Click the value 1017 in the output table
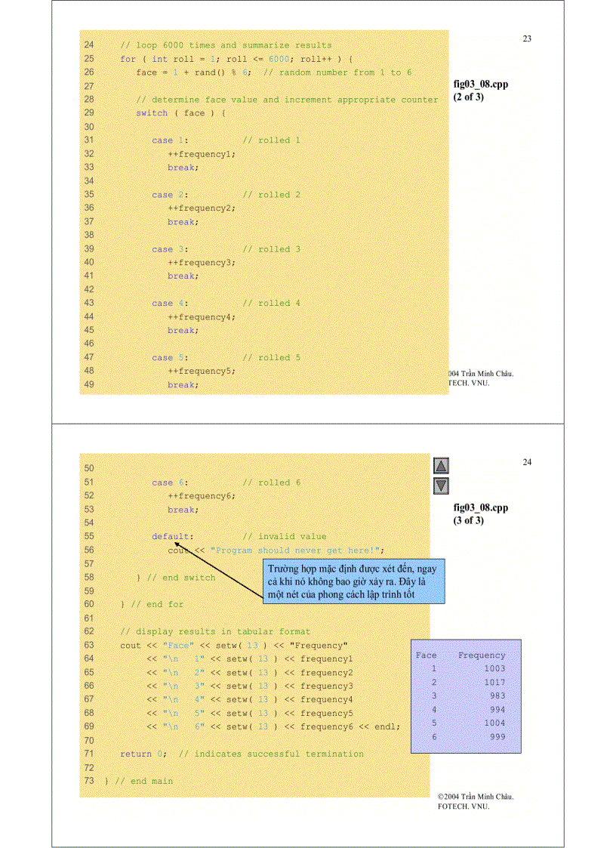Image resolution: width=616 pixels, height=848 pixels. [494, 683]
